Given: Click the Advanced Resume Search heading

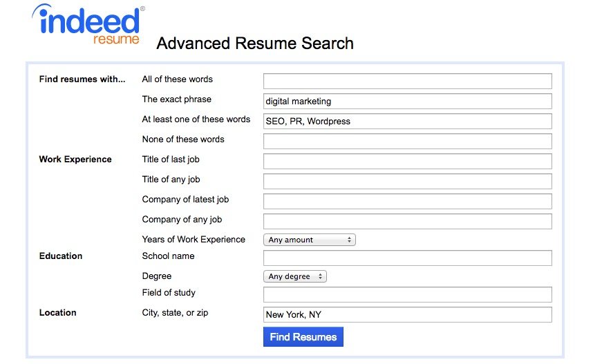Looking at the screenshot, I should coord(255,43).
